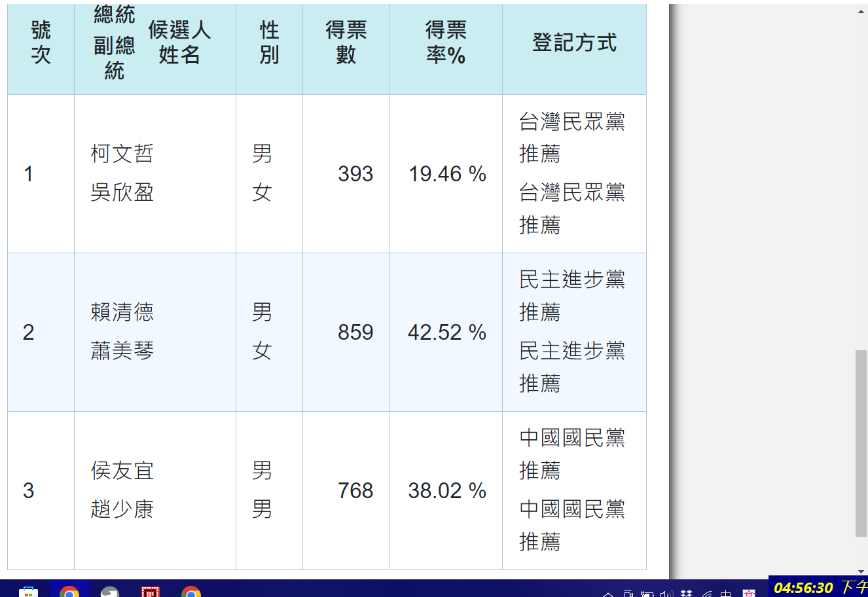Click the 號次 column header
This screenshot has width=868, height=597.
[x=41, y=43]
